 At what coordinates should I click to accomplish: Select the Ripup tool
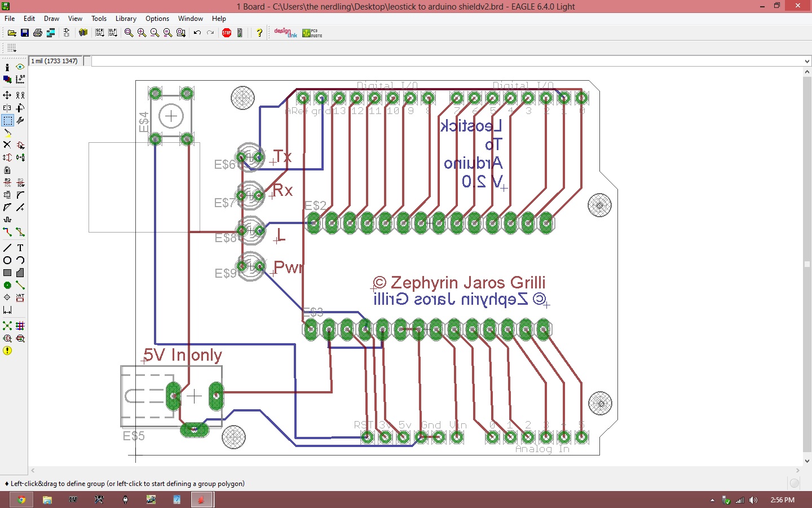[x=20, y=232]
